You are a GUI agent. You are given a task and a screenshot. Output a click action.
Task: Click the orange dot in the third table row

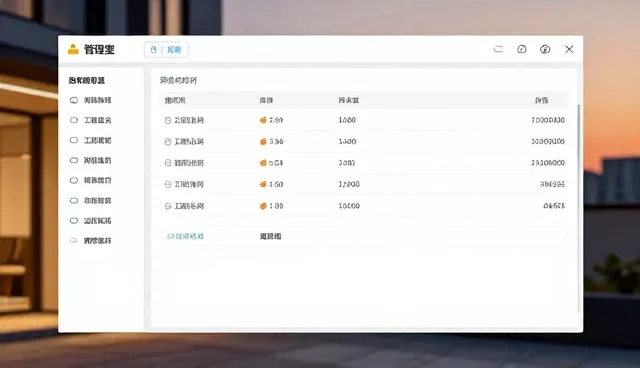click(263, 163)
